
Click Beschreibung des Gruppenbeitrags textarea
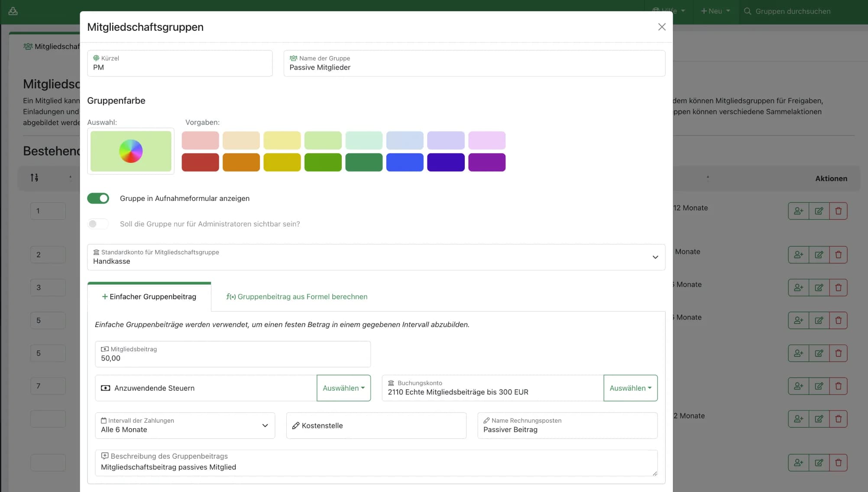[376, 463]
